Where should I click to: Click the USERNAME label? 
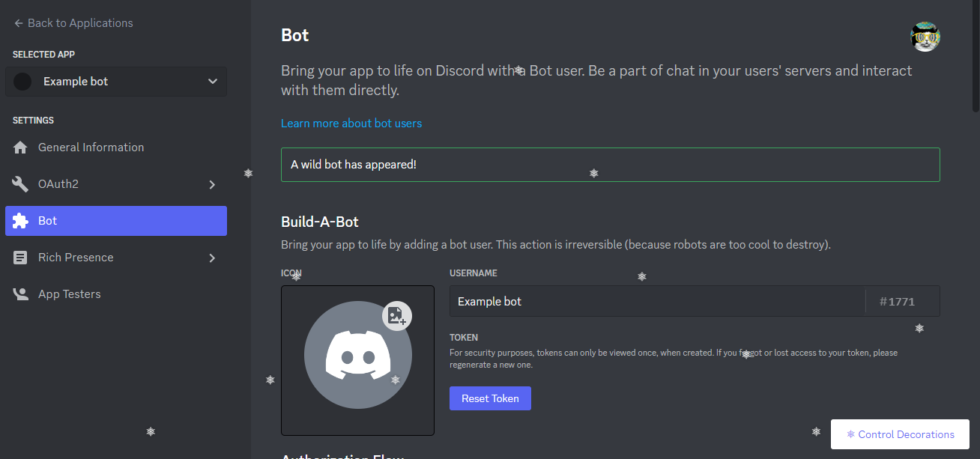(x=474, y=273)
